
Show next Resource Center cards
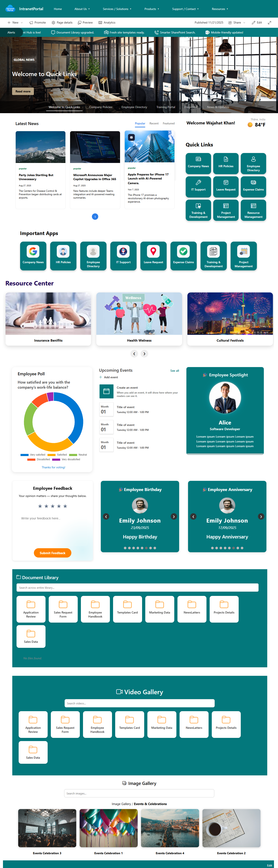(144, 353)
